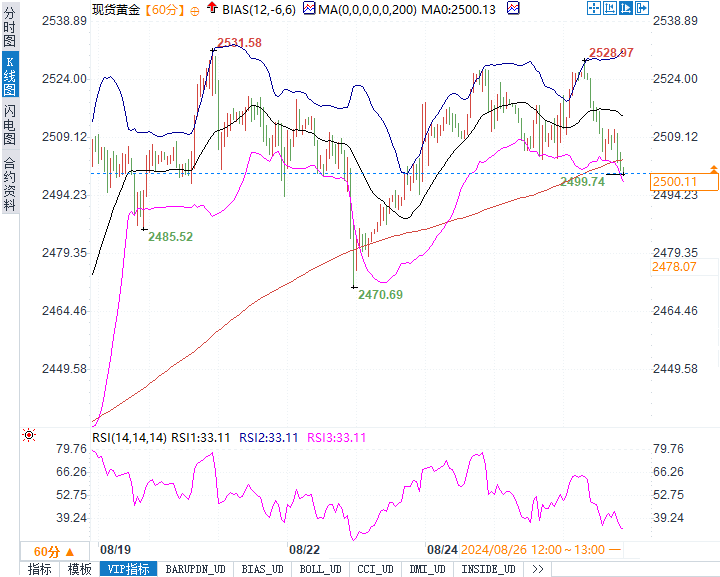Screen dimensions: 720x577
Task: Switch to 分时图 view in sidebar
Action: [10, 27]
